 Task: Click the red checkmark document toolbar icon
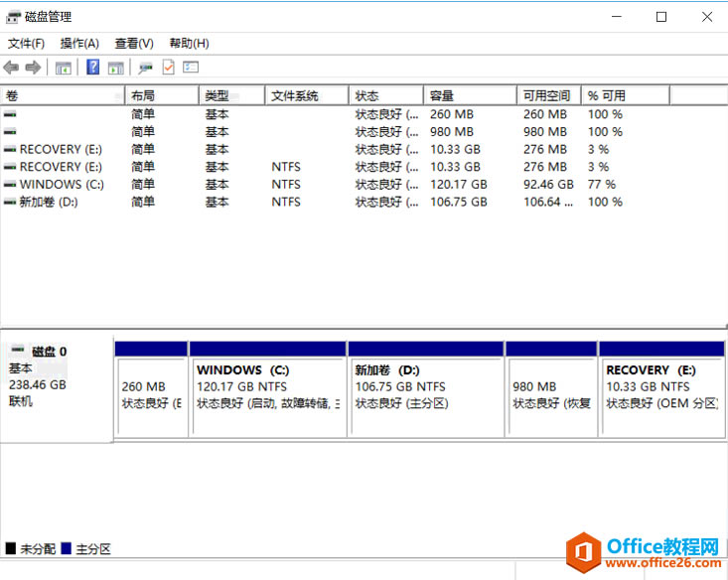click(x=168, y=68)
